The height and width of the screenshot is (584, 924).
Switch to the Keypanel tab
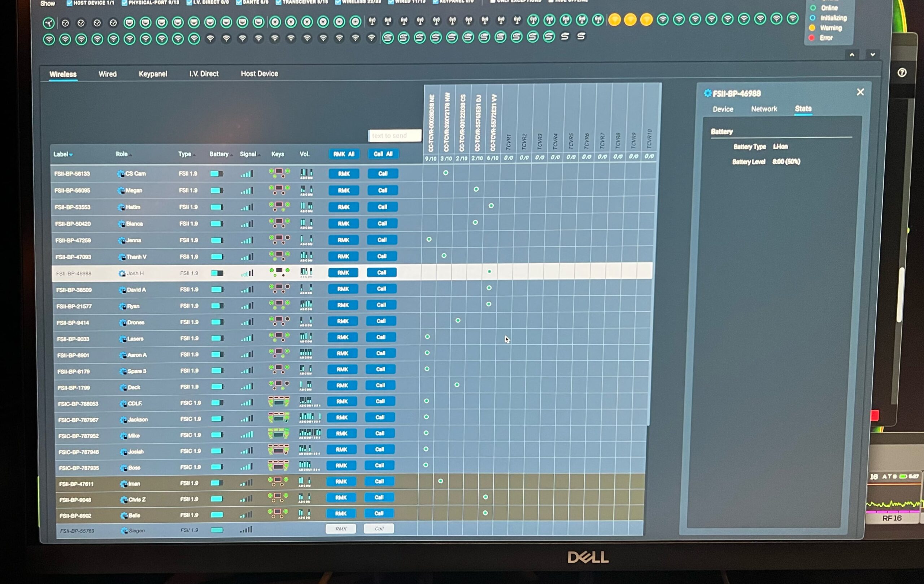(x=153, y=74)
